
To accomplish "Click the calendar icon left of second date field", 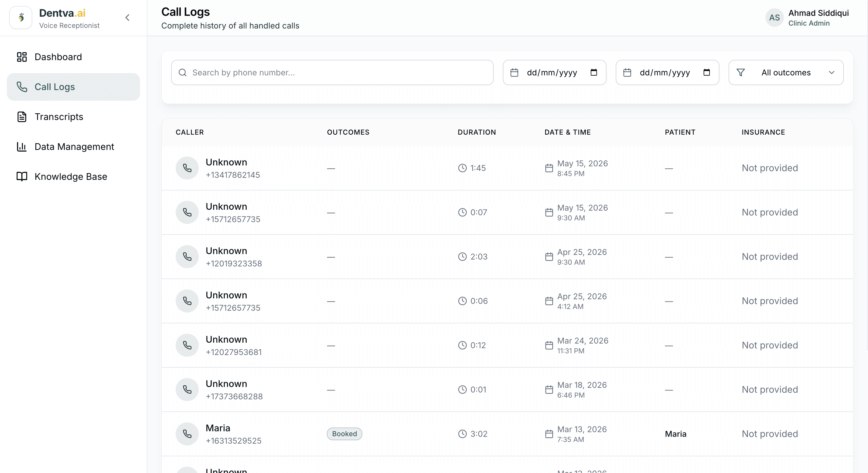I will pyautogui.click(x=627, y=73).
